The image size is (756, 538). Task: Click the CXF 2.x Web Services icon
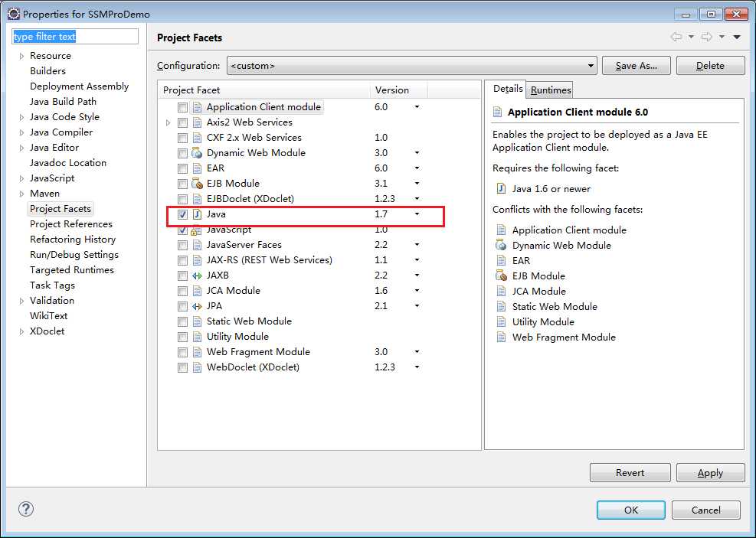point(197,138)
